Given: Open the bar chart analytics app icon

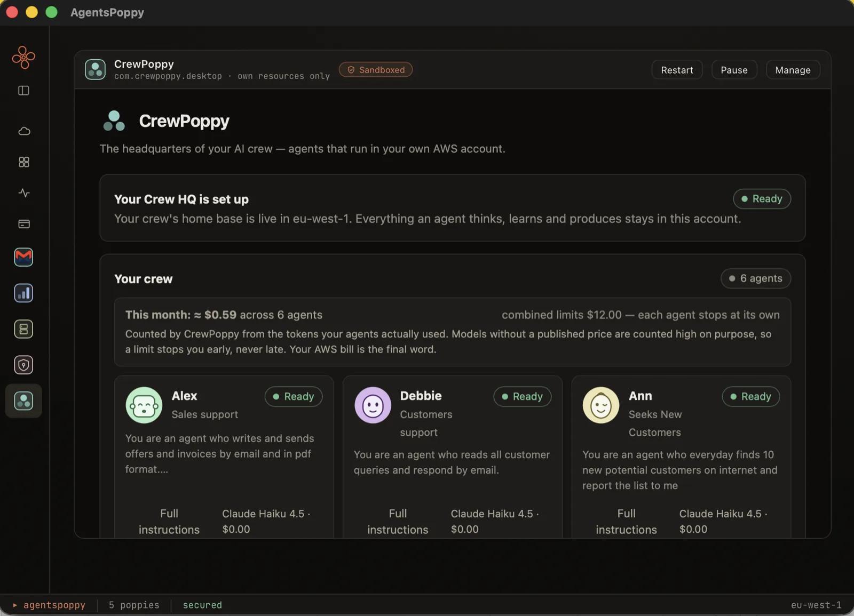Looking at the screenshot, I should [23, 293].
